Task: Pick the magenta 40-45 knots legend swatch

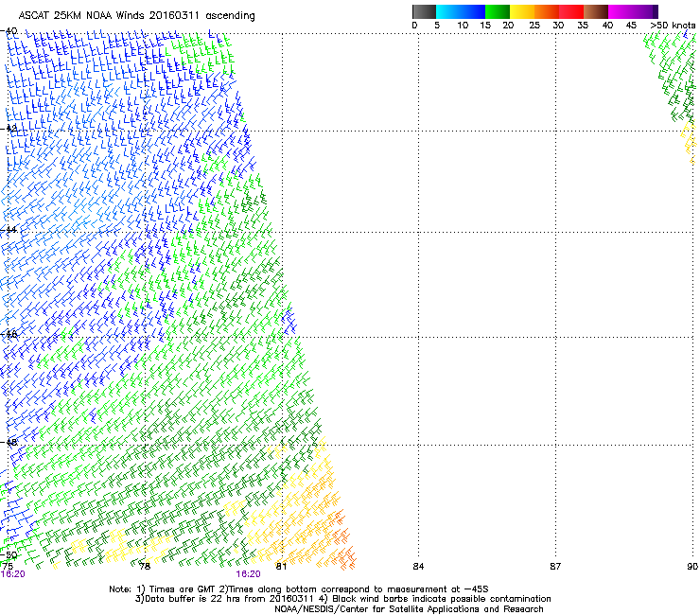Action: coord(621,11)
